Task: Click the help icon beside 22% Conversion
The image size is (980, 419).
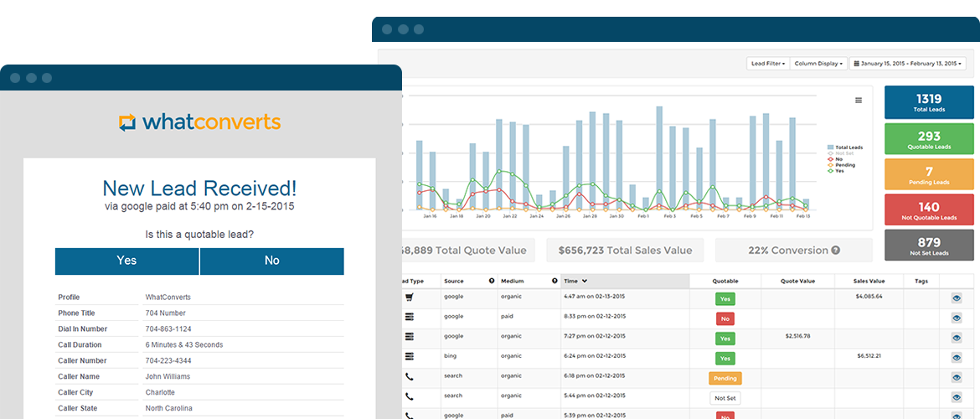Action: [x=836, y=251]
